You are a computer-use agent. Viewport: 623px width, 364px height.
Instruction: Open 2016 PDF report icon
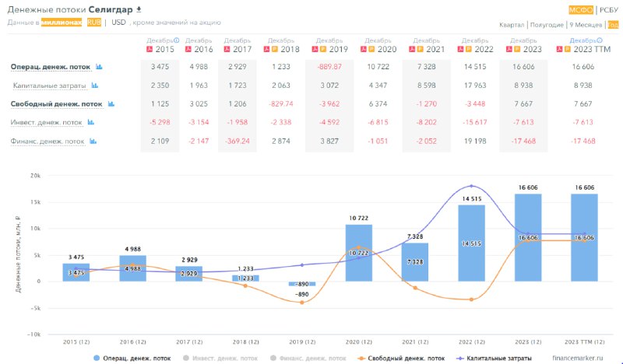[x=188, y=49]
